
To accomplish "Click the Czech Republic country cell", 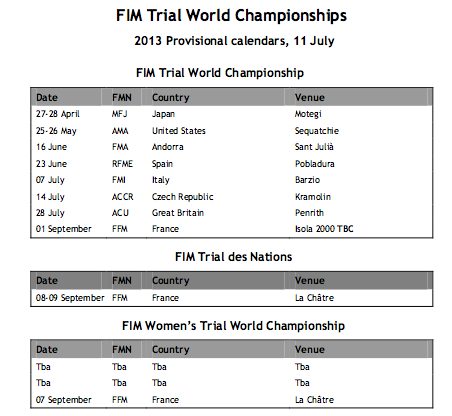I will coord(183,197).
